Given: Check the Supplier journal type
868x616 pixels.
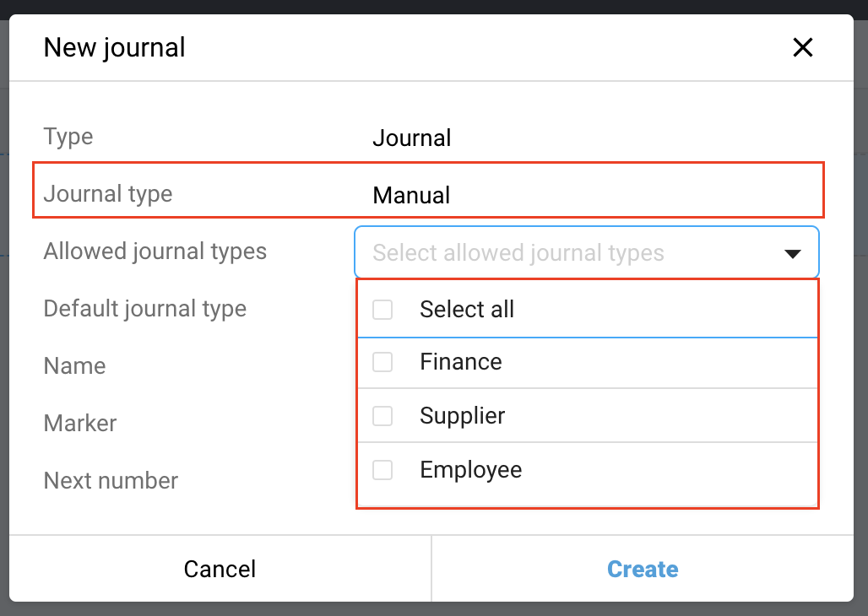Looking at the screenshot, I should pos(382,416).
